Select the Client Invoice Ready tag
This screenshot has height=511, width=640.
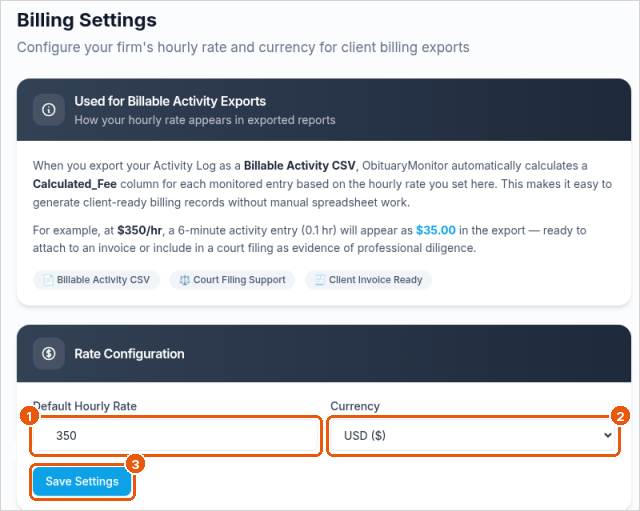pyautogui.click(x=368, y=280)
